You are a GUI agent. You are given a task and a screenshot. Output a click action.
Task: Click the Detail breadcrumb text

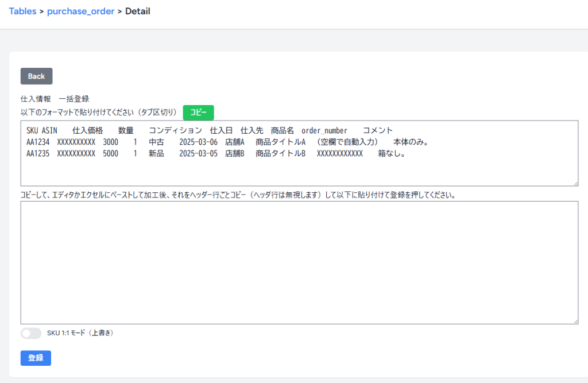(x=138, y=11)
